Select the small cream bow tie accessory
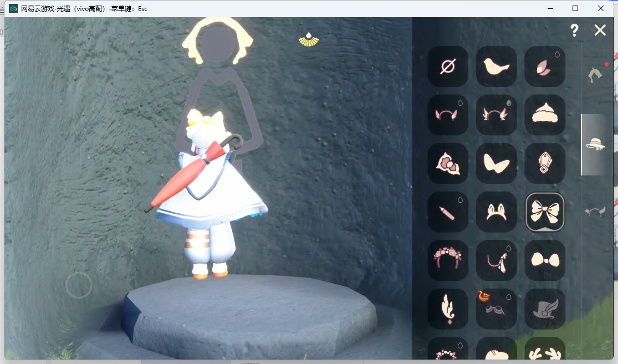The width and height of the screenshot is (618, 364). [x=545, y=260]
